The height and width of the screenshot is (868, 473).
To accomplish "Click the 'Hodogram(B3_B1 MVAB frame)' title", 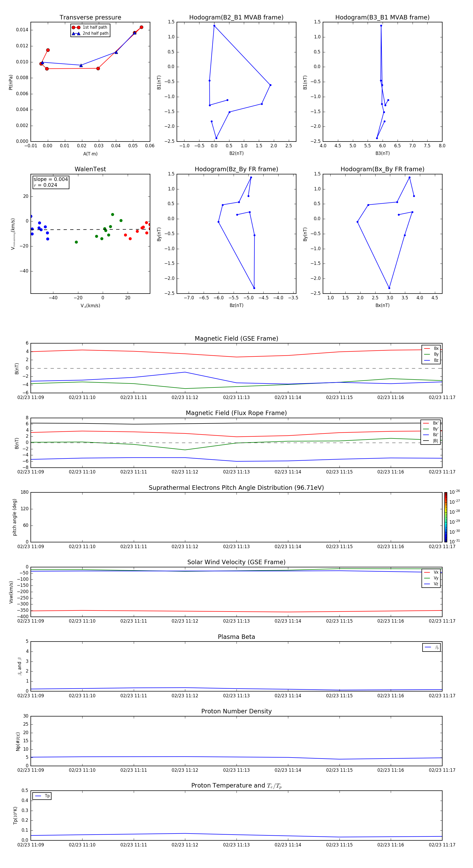I will [x=382, y=17].
